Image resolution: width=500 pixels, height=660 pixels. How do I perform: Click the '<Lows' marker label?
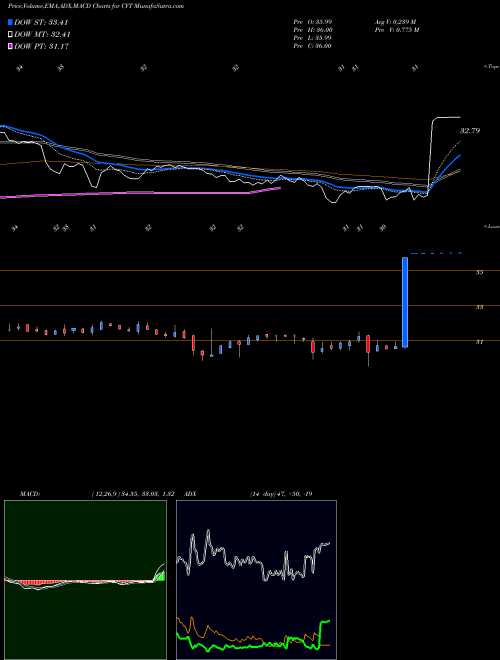[x=491, y=226]
